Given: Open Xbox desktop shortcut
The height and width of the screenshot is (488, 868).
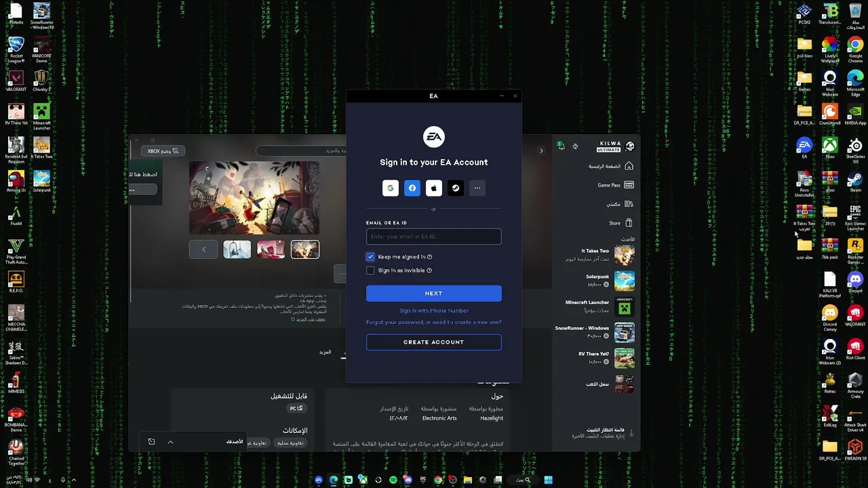Looking at the screenshot, I should (829, 148).
